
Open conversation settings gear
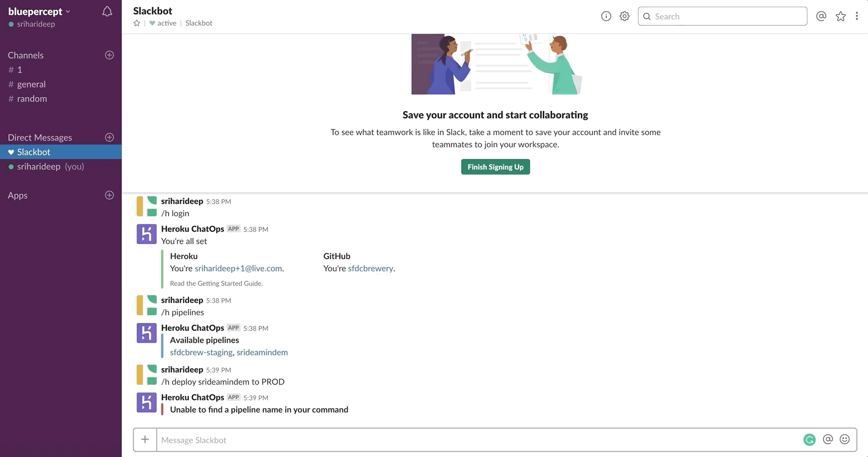(x=625, y=16)
